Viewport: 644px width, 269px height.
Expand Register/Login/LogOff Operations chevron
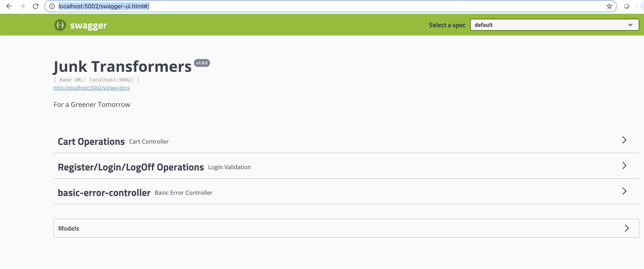624,165
